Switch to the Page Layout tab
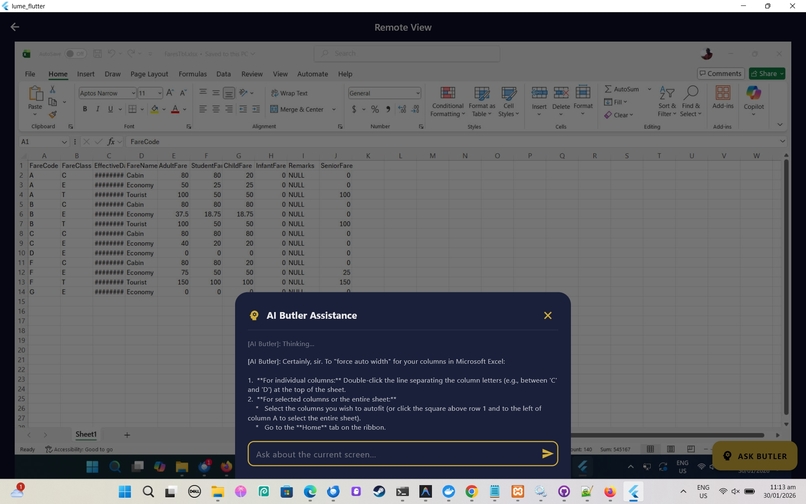 (149, 74)
